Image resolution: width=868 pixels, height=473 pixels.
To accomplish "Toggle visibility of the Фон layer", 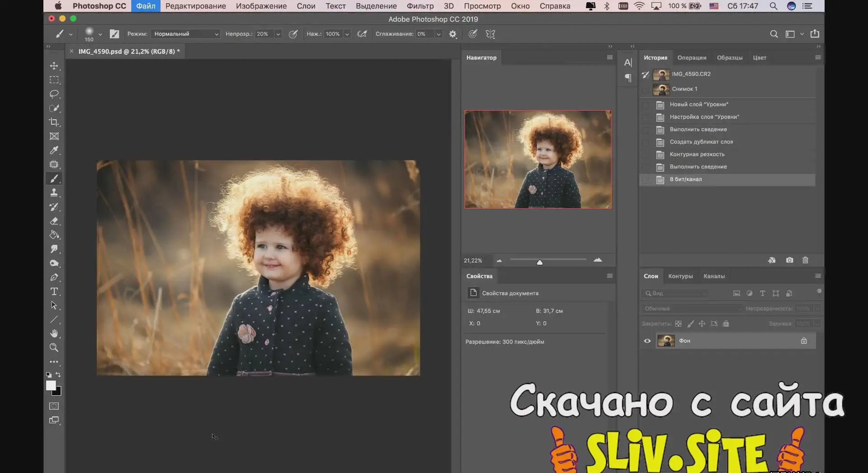I will point(647,341).
